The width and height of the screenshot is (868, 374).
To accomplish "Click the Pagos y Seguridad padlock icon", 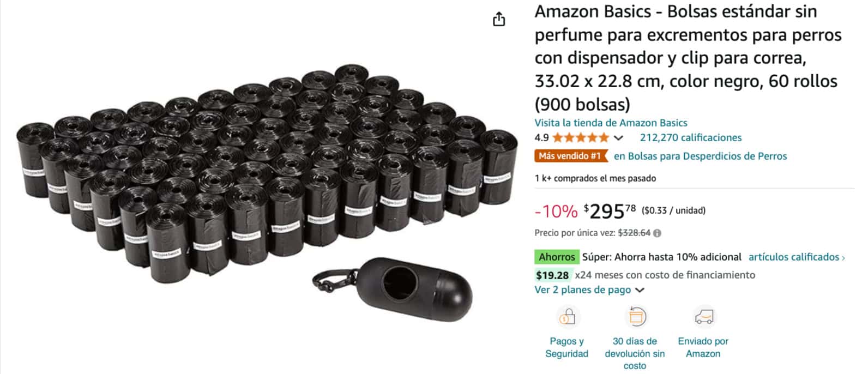I will pyautogui.click(x=566, y=317).
